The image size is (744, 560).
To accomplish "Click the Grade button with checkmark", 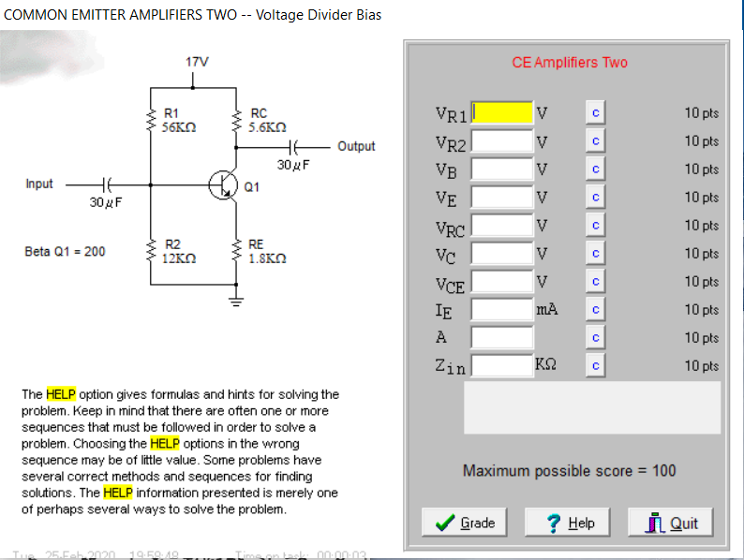I will click(464, 522).
